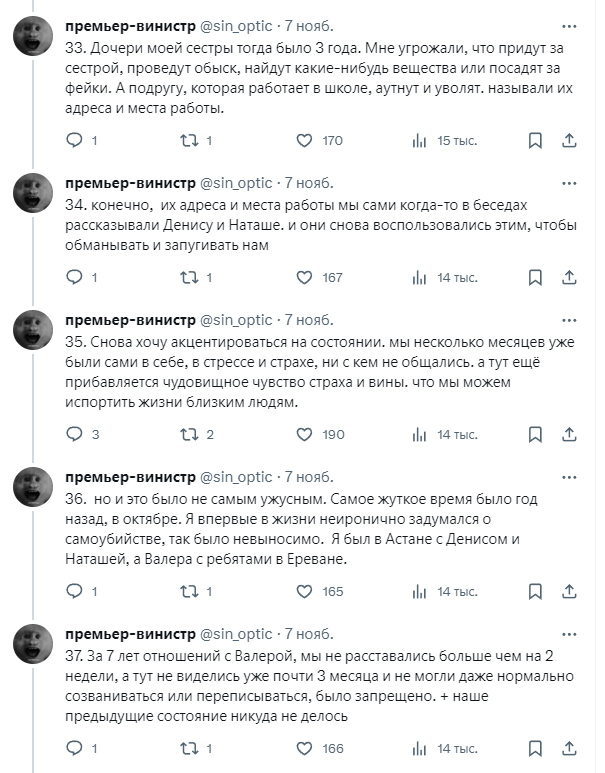Bookmark tweet number 33
Image resolution: width=605 pixels, height=773 pixels.
[535, 141]
